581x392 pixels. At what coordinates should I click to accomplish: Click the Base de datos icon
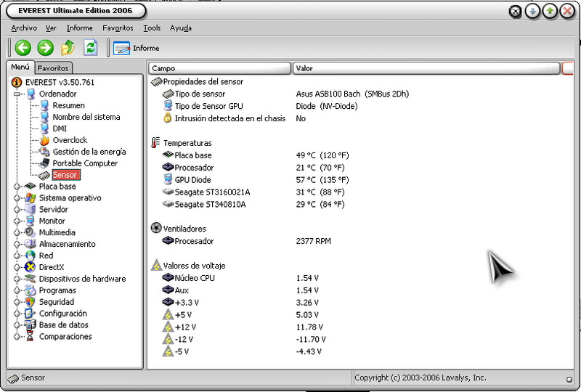click(x=31, y=325)
